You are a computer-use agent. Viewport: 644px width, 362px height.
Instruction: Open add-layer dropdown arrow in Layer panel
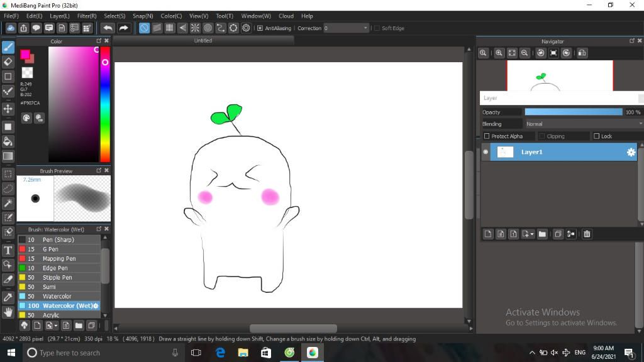click(x=532, y=234)
